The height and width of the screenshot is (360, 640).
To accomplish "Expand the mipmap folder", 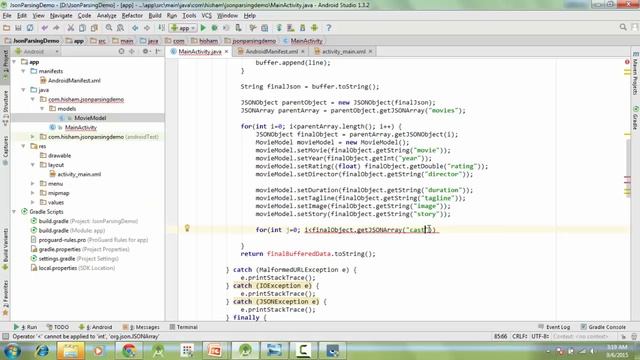I will point(33,193).
